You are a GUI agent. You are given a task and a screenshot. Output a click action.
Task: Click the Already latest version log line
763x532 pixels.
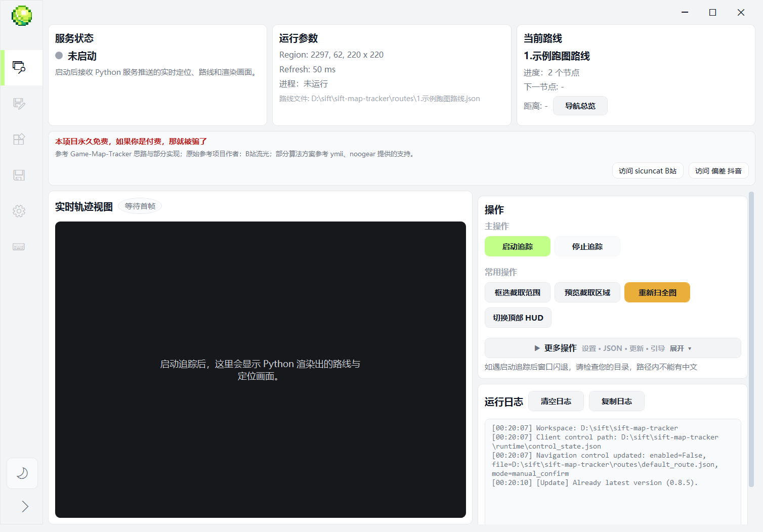(x=595, y=482)
